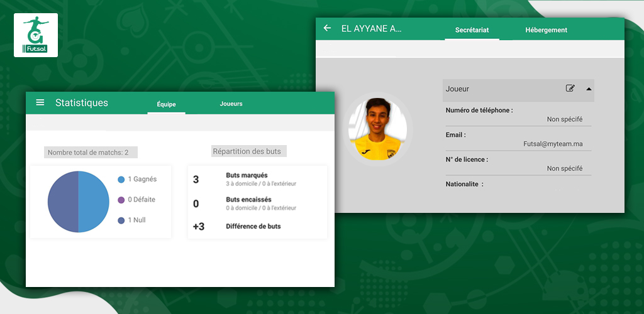Click the dark blue half of pie chart
The height and width of the screenshot is (314, 644).
[x=63, y=202]
